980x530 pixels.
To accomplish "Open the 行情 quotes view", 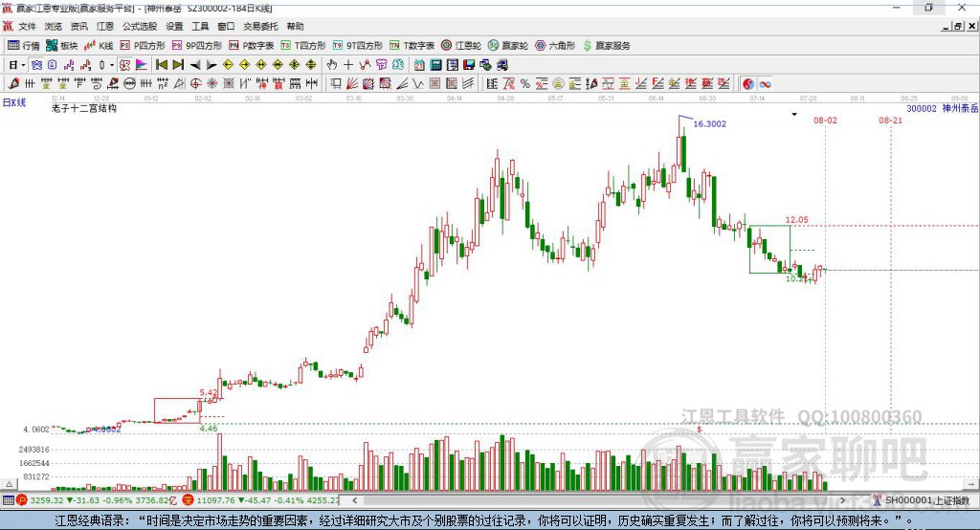I will pyautogui.click(x=23, y=46).
